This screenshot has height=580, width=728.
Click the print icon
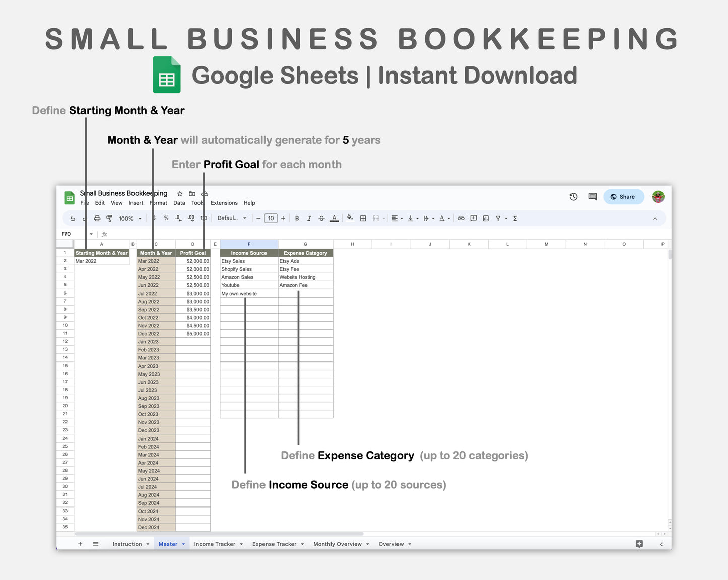click(97, 218)
